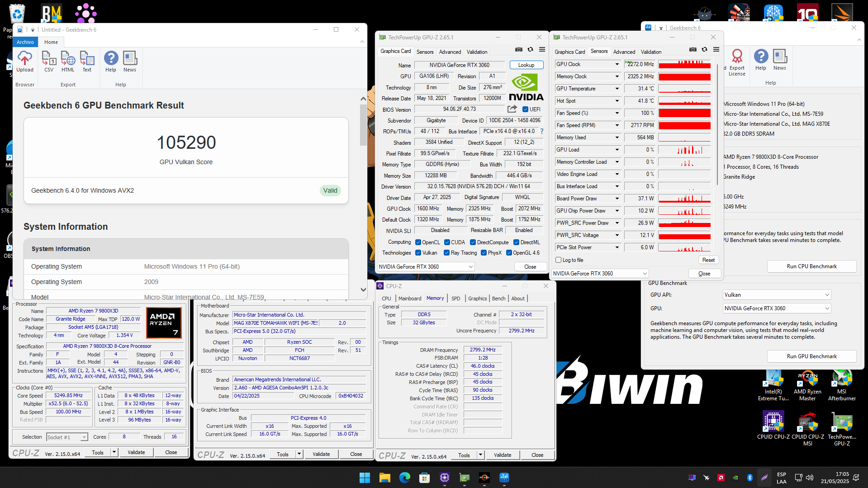Take a GPU-Z Graphics Card screenshot with the camera icon
This screenshot has width=868, height=488.
519,50
